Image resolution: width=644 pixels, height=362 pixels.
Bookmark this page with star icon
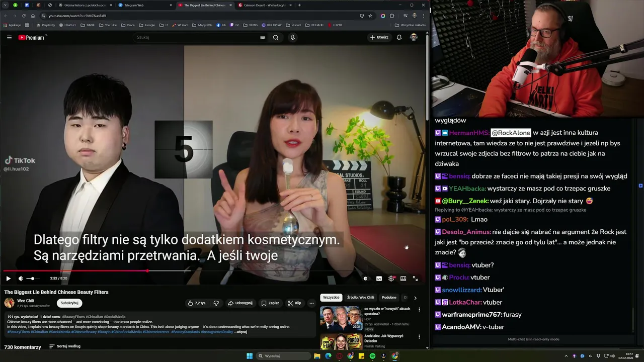coord(370,16)
